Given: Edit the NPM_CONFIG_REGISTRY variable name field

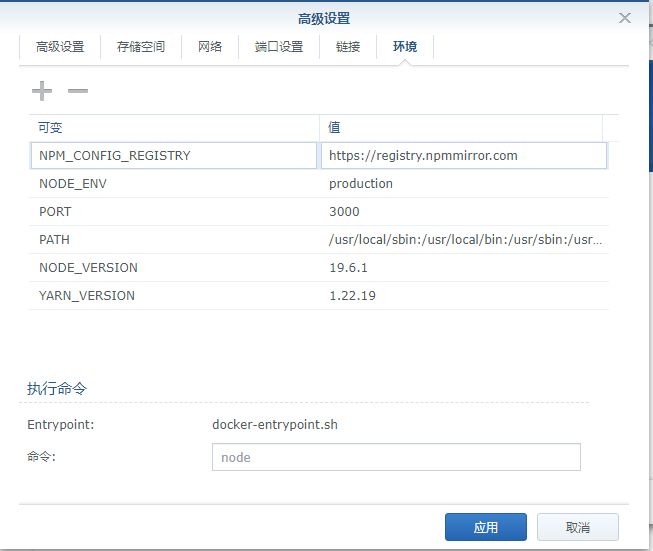Looking at the screenshot, I should (x=174, y=156).
